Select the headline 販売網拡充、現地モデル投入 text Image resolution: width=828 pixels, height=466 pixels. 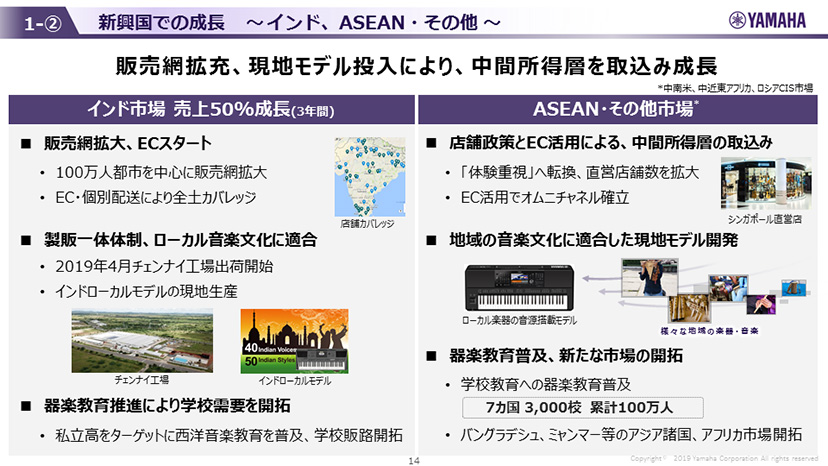point(413,67)
